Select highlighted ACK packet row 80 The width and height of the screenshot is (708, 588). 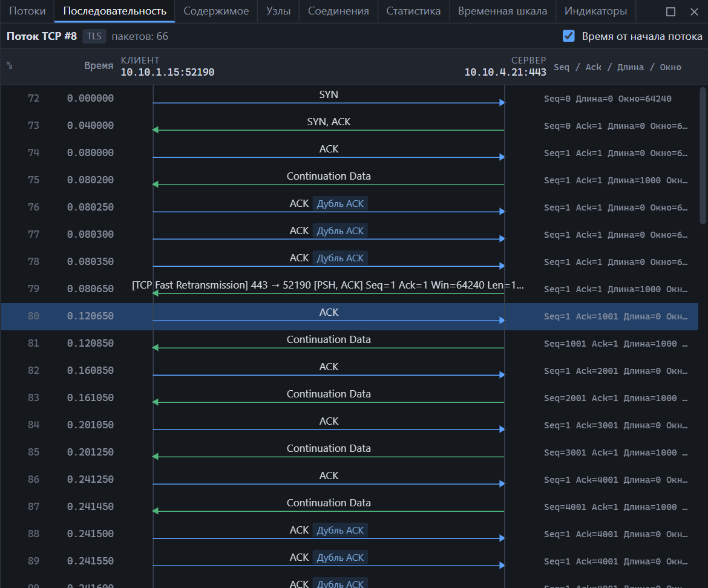tap(350, 316)
